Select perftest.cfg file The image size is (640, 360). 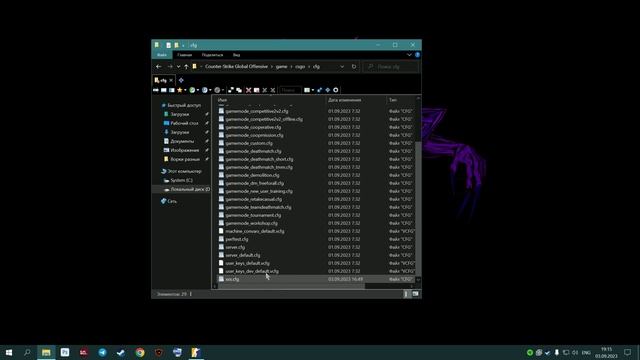point(237,239)
